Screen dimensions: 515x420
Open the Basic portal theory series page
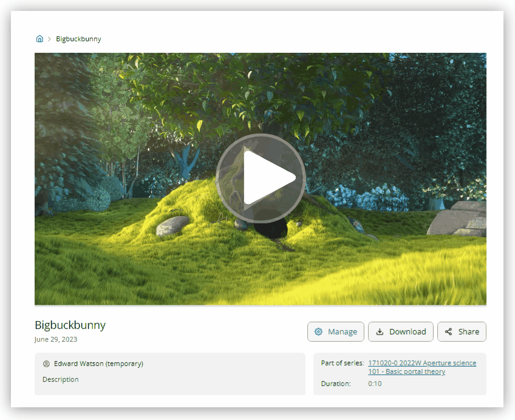[x=406, y=371]
